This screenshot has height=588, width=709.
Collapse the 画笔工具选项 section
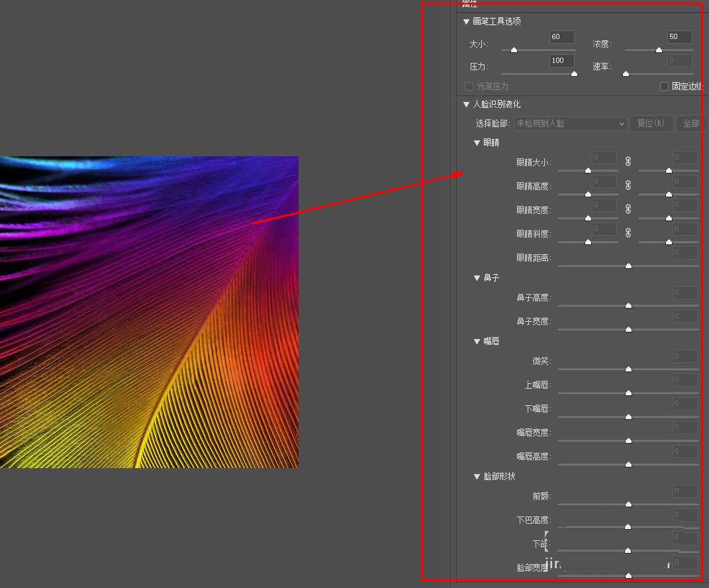pos(466,22)
